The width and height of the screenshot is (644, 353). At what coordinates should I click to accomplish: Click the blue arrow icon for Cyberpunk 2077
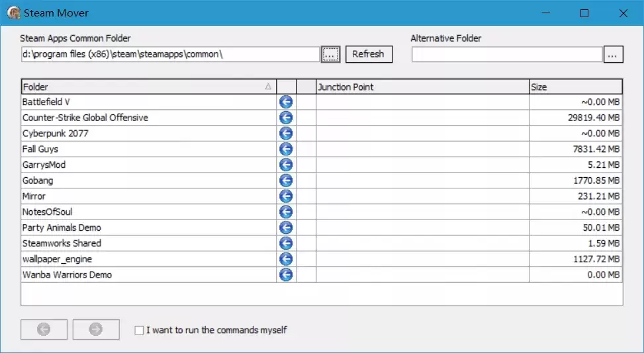(286, 134)
